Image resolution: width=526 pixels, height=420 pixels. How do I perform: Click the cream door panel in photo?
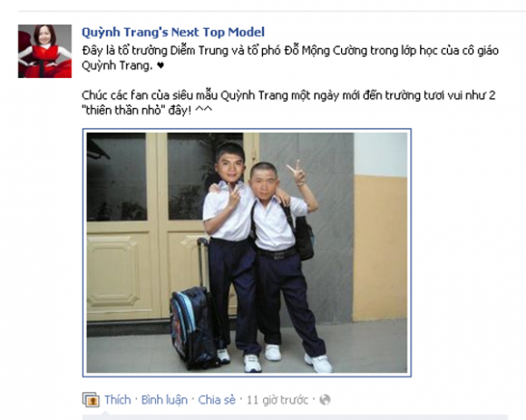pyautogui.click(x=121, y=272)
